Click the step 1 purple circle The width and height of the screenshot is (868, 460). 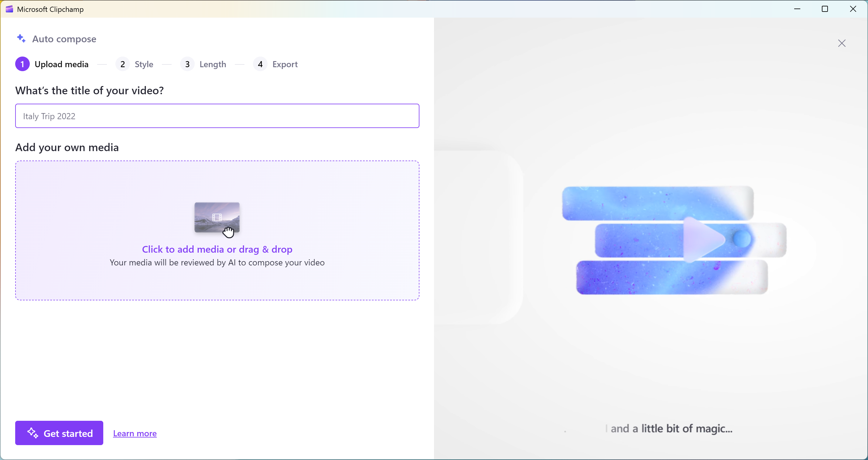pos(22,64)
